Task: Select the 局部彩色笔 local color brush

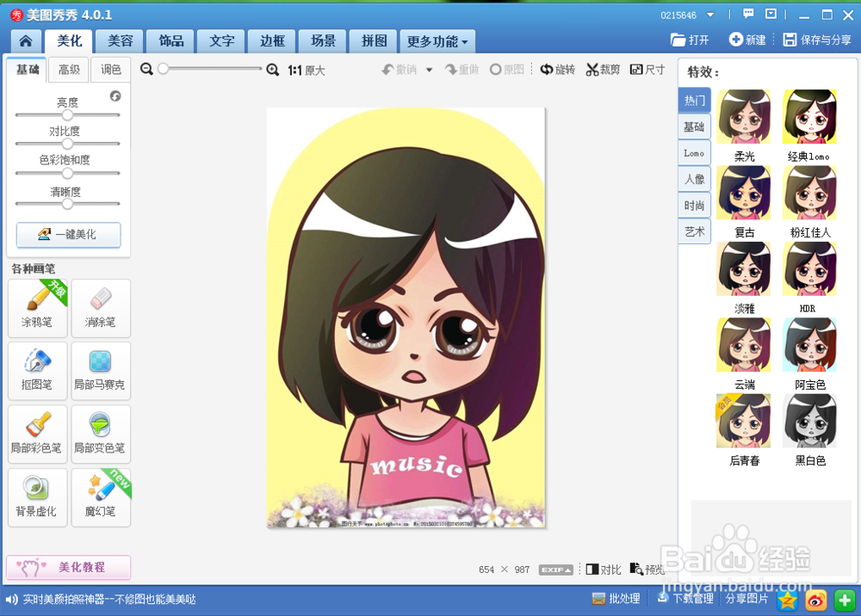Action: (x=37, y=434)
